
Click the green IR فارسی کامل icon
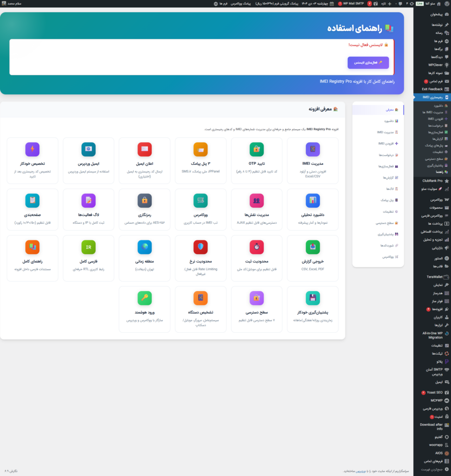[88, 247]
